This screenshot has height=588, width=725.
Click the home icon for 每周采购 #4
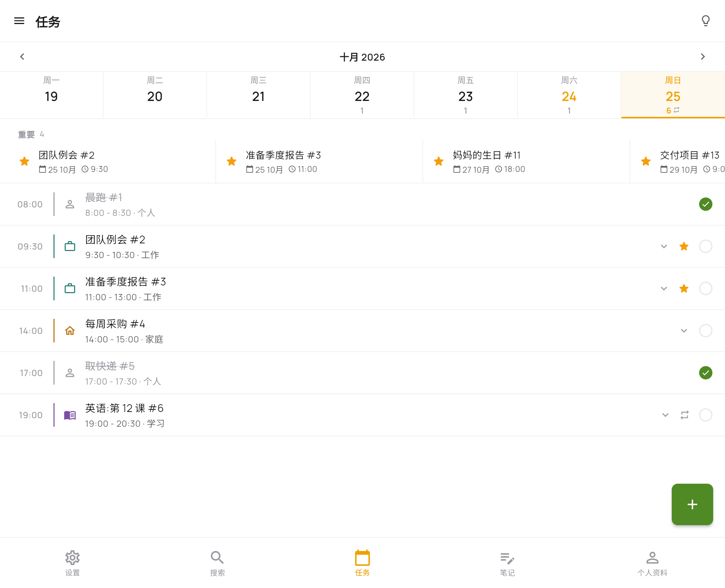tap(70, 331)
